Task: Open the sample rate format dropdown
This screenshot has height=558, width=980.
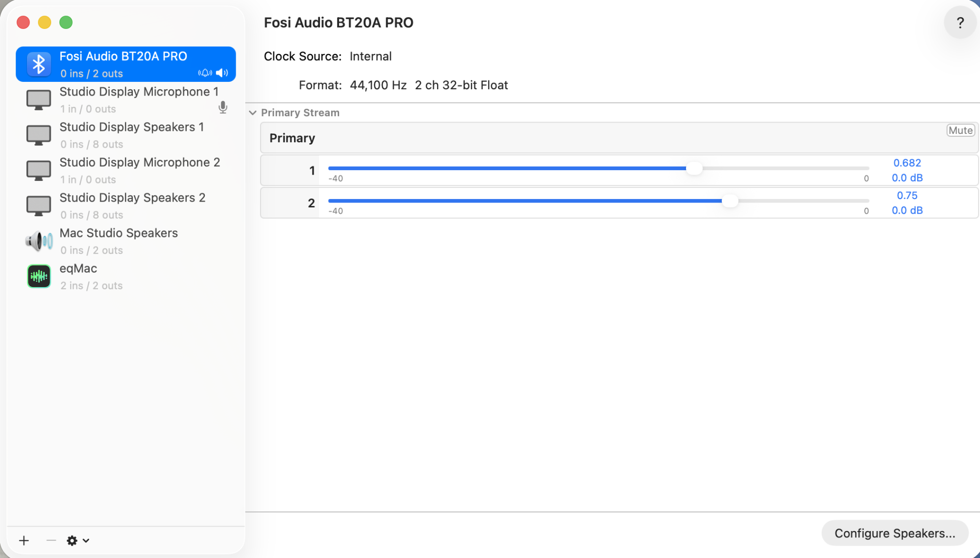Action: tap(378, 85)
